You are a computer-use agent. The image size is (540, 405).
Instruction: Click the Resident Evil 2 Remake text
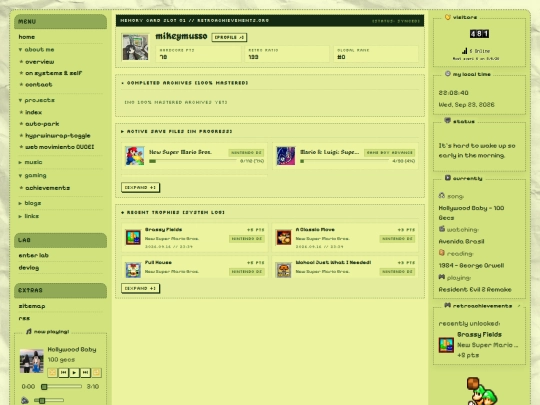click(475, 290)
